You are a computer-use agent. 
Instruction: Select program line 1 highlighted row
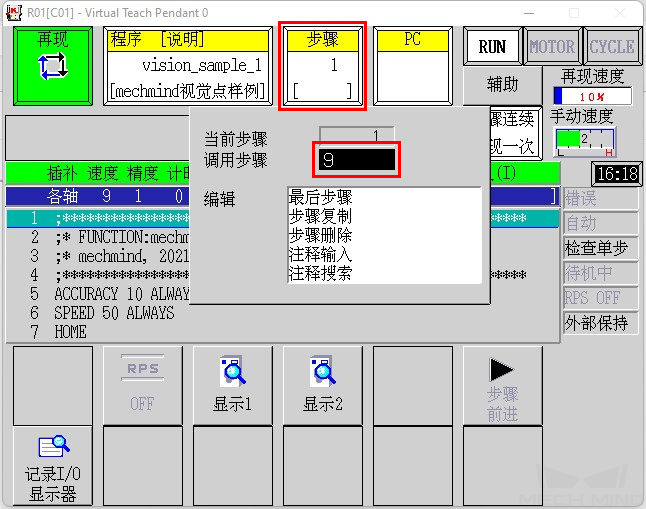point(283,218)
